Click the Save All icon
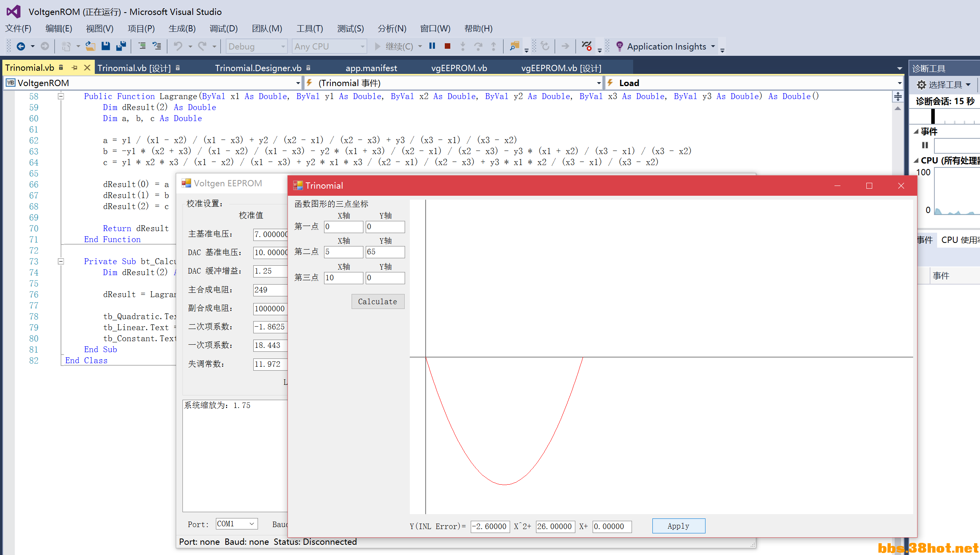 click(x=121, y=46)
